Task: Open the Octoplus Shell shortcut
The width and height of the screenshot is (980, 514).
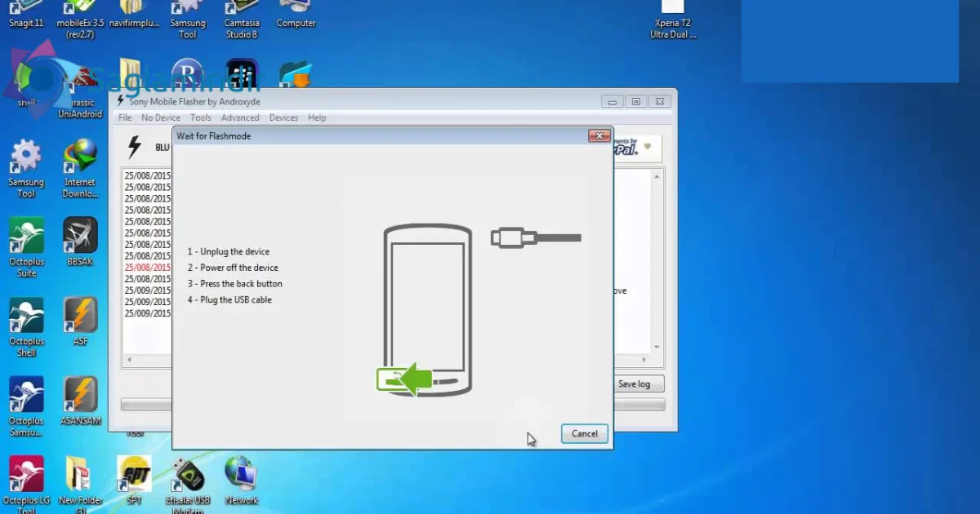Action: click(x=26, y=327)
